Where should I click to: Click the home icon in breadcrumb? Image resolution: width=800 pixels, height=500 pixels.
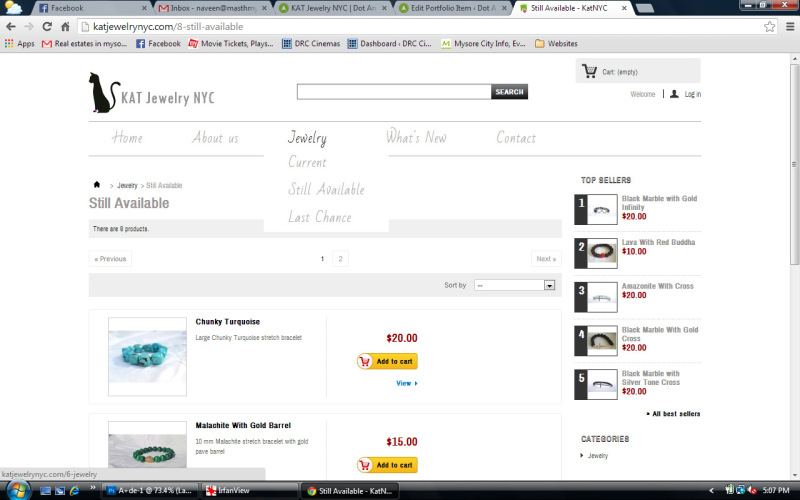(97, 185)
